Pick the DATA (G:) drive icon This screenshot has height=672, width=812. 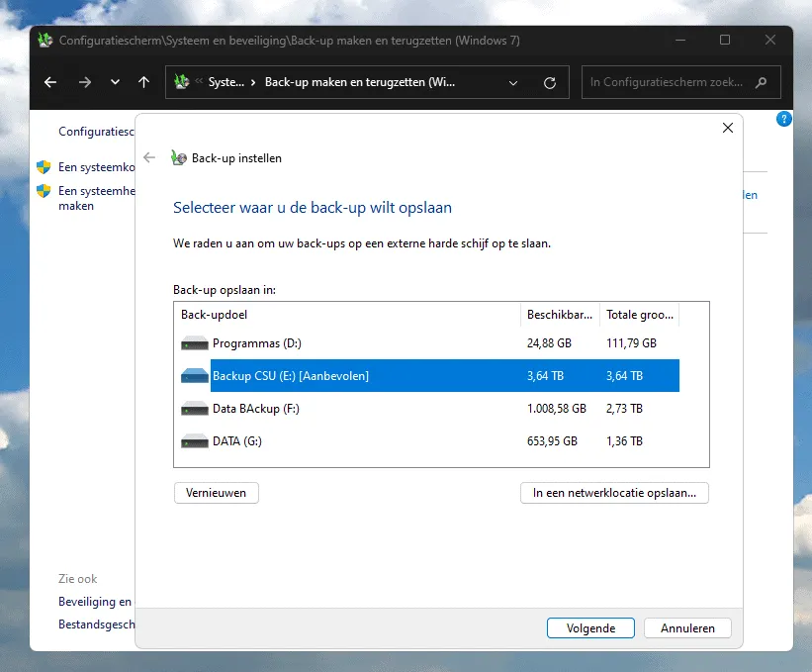click(195, 441)
